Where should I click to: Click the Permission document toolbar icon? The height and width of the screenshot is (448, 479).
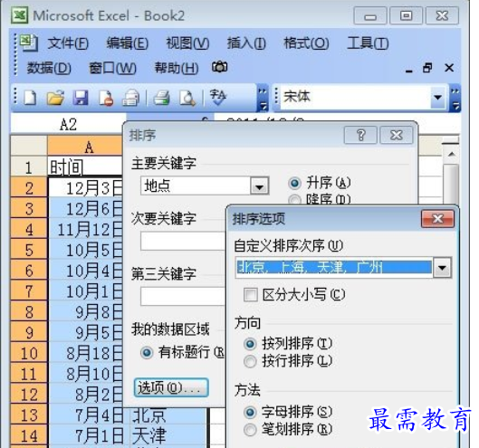coord(106,98)
